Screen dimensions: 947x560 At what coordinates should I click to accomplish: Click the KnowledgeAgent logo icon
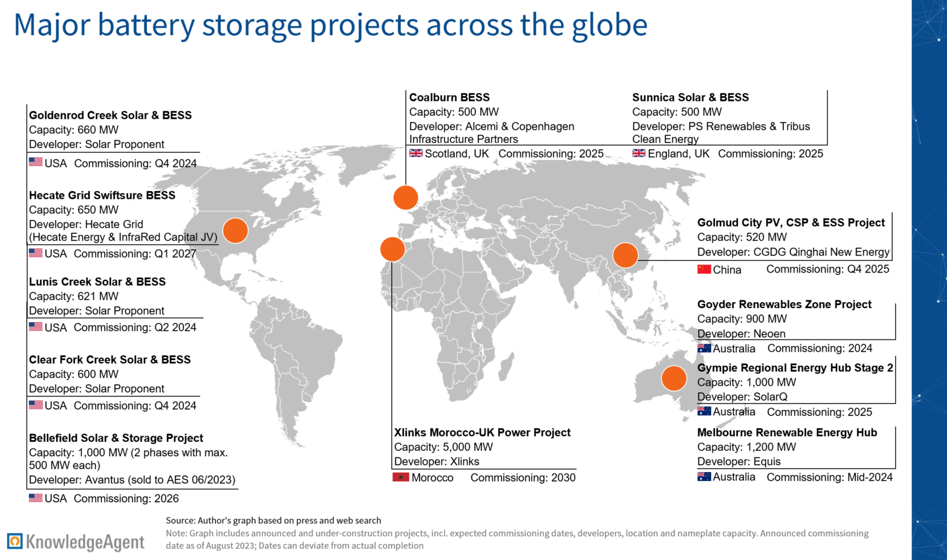pos(15,541)
